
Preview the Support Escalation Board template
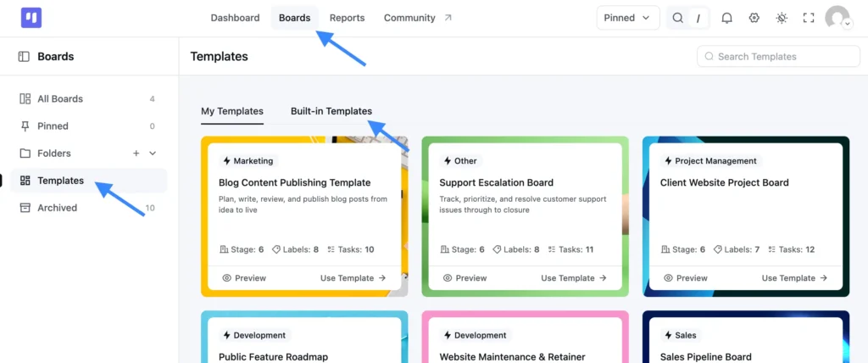tap(465, 278)
